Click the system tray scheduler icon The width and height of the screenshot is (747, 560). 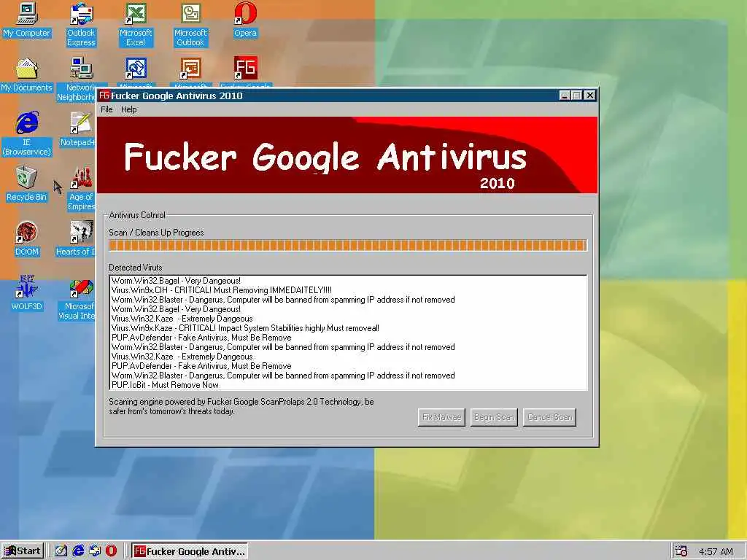point(681,551)
